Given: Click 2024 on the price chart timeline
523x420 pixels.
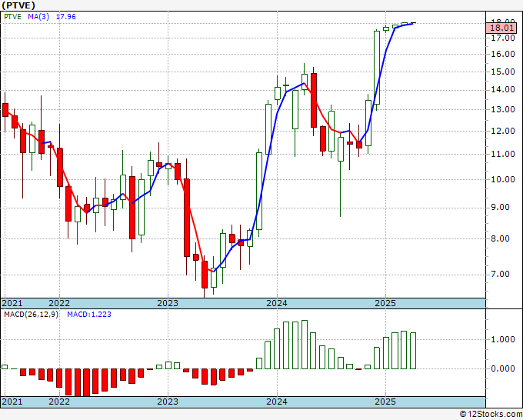Looking at the screenshot, I should (277, 303).
